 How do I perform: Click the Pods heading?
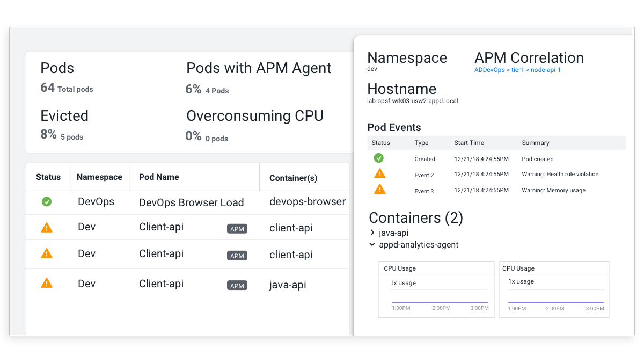57,68
